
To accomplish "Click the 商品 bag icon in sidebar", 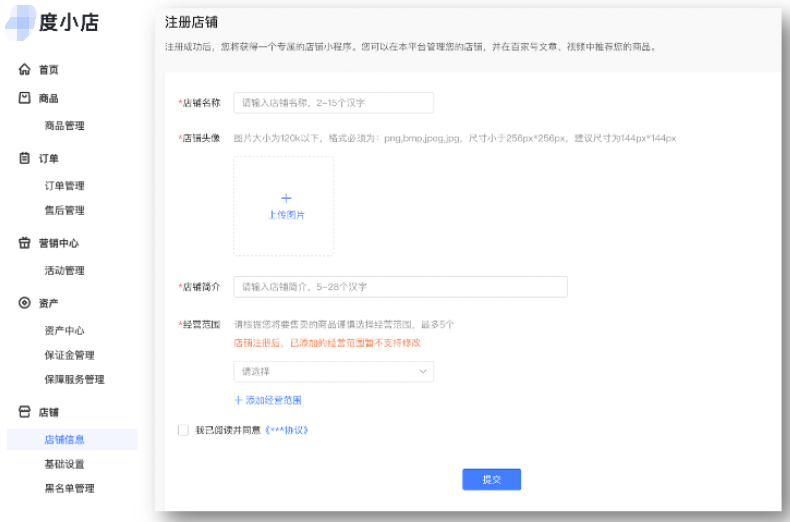I will 25,98.
